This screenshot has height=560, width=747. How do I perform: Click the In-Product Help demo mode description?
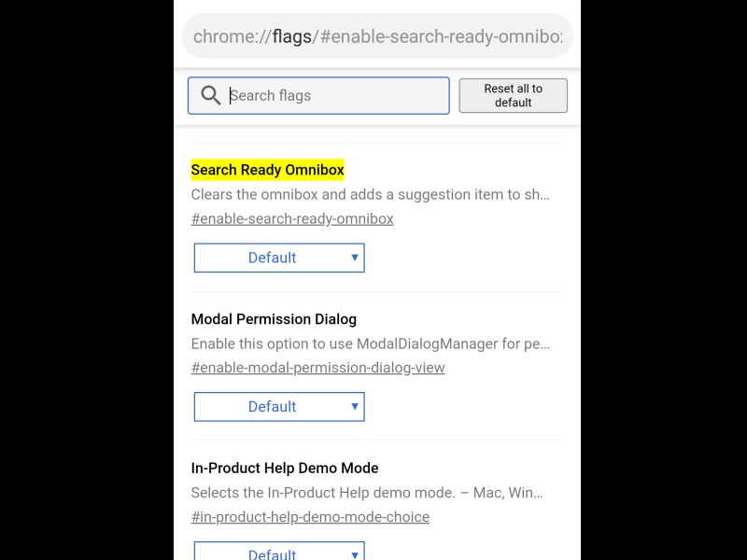(x=367, y=492)
